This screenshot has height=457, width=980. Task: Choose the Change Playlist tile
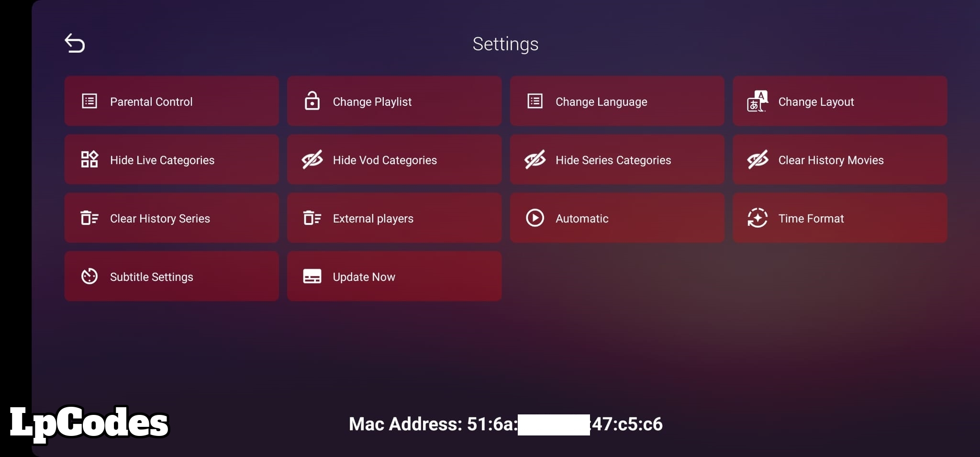click(x=394, y=101)
